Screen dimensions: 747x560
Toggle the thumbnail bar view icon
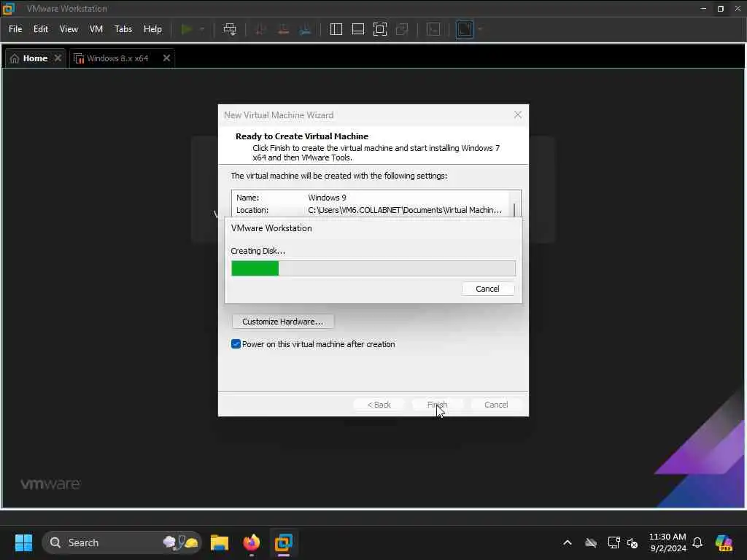click(x=357, y=29)
